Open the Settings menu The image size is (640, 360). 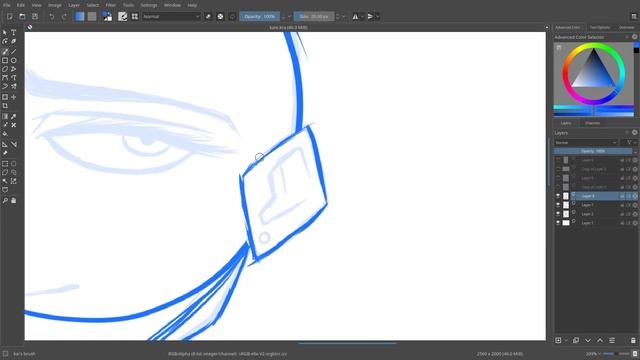[x=149, y=5]
